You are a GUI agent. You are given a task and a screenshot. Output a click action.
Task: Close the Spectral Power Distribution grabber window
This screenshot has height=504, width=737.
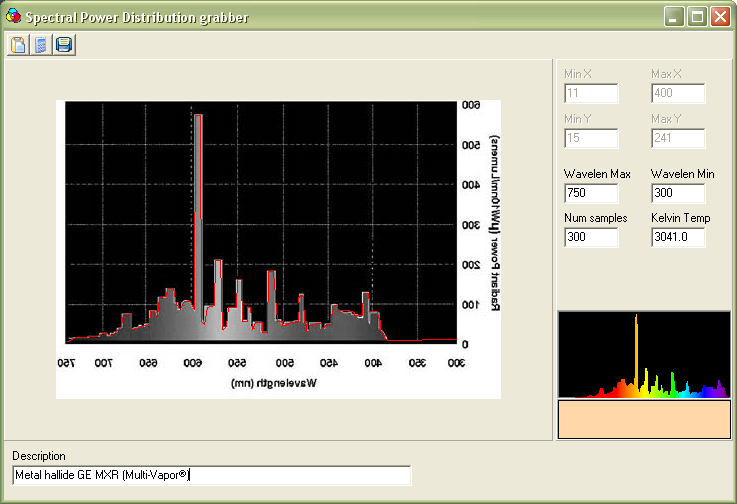point(720,17)
